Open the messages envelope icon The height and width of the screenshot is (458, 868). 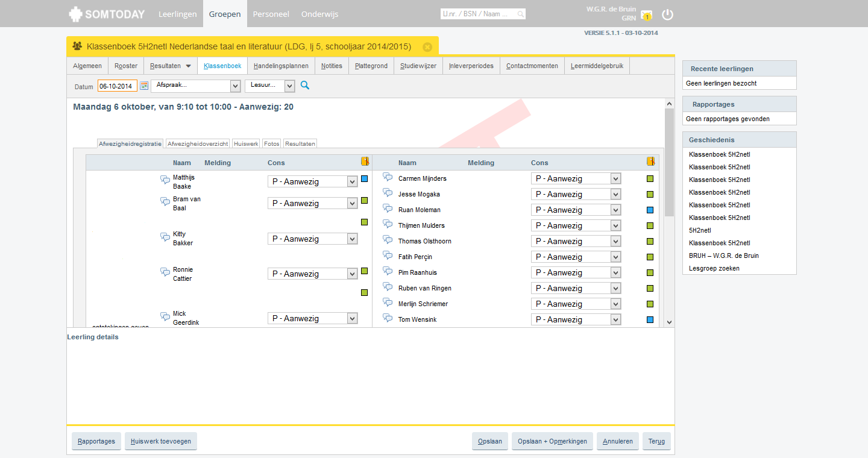[x=646, y=14]
